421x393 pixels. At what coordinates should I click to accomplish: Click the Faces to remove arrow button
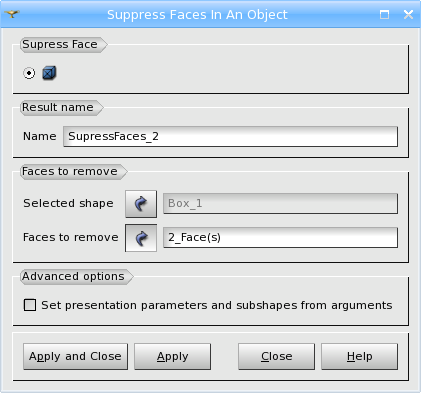[141, 238]
